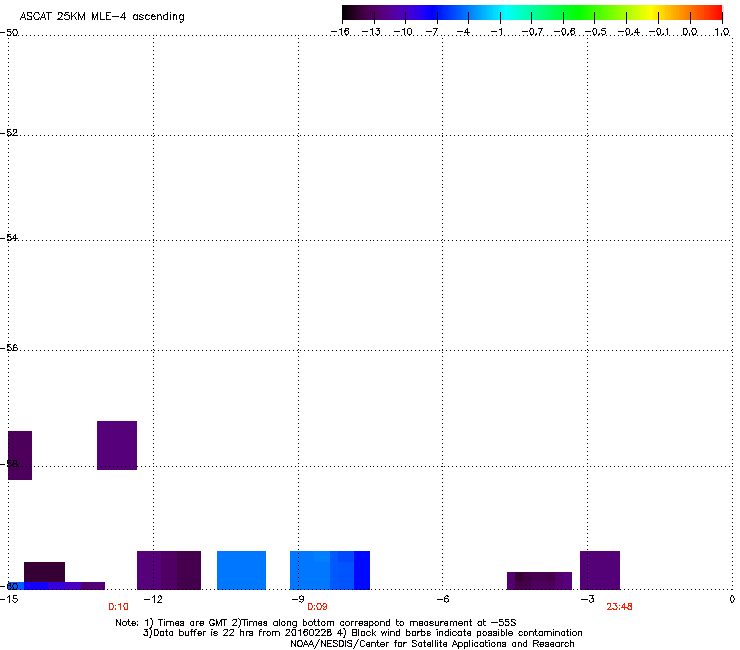The height and width of the screenshot is (650, 740).
Task: Click the near-black block in the bottom-left corner
Action: (44, 572)
